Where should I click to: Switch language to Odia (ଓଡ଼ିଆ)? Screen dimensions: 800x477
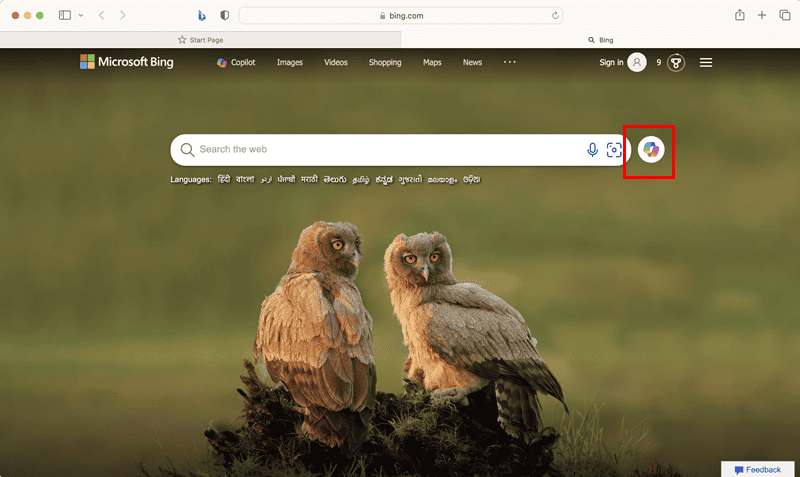pos(471,179)
